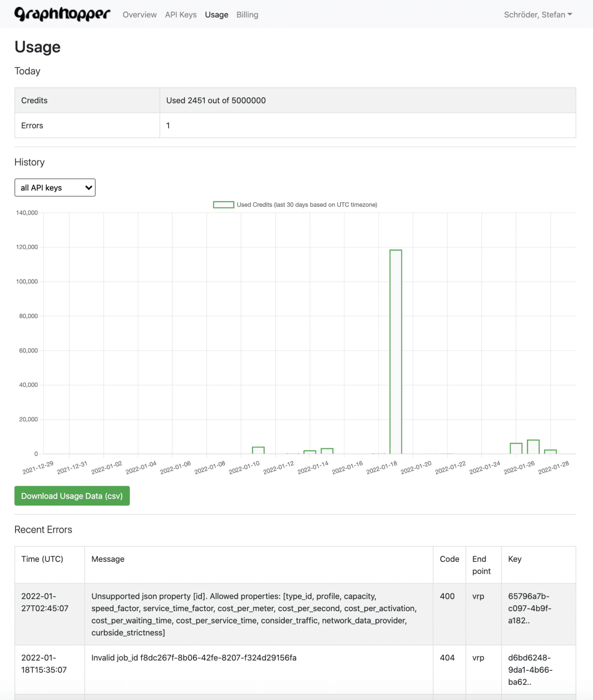Click the Errors count value
The width and height of the screenshot is (593, 700).
168,125
